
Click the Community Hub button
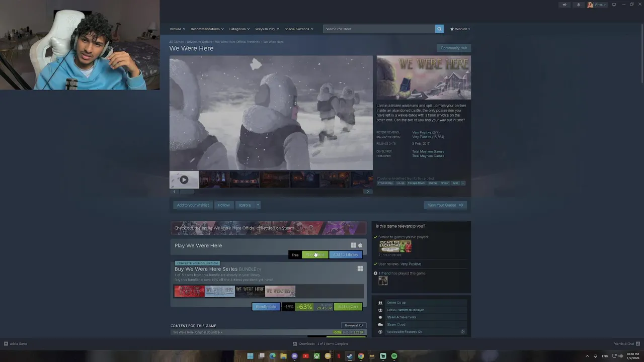pos(454,48)
